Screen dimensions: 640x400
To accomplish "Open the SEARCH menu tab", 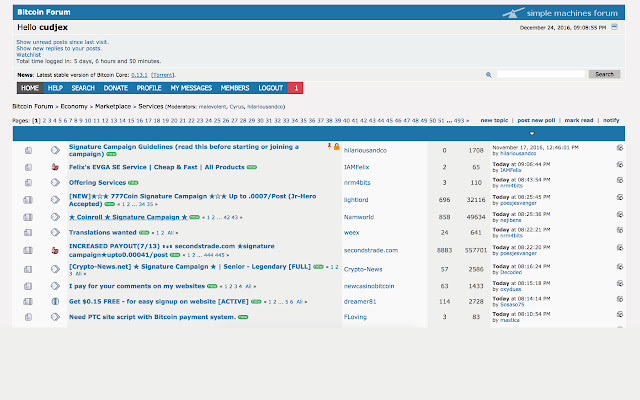I will [x=83, y=88].
